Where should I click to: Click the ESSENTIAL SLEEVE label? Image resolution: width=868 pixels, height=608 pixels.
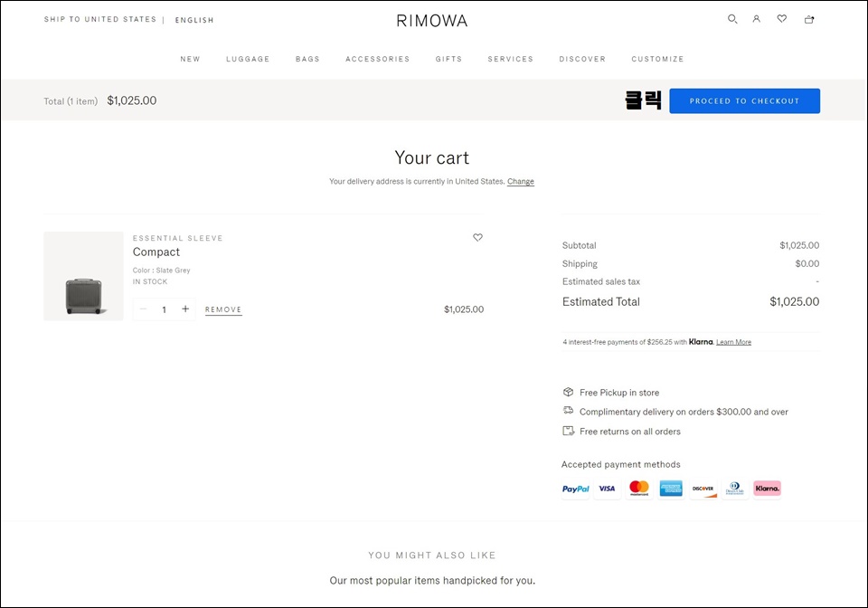(x=178, y=238)
